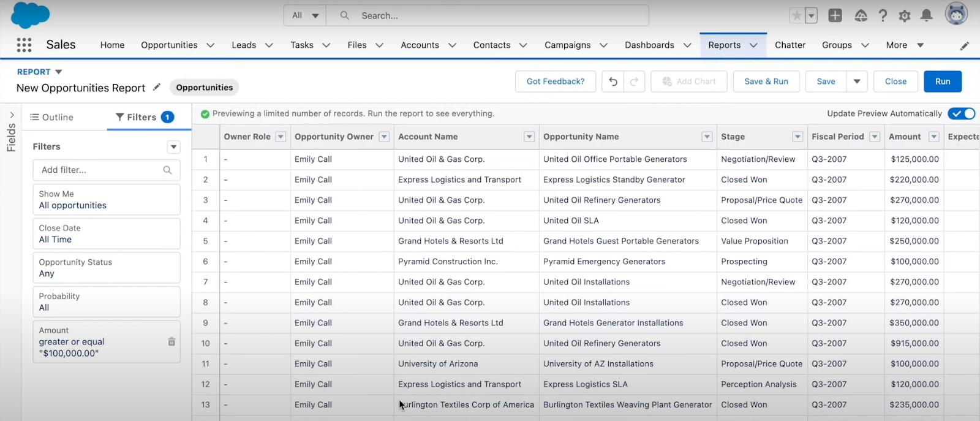The image size is (980, 421).
Task: Click the pencil icon to edit navigation bar
Action: point(965,45)
